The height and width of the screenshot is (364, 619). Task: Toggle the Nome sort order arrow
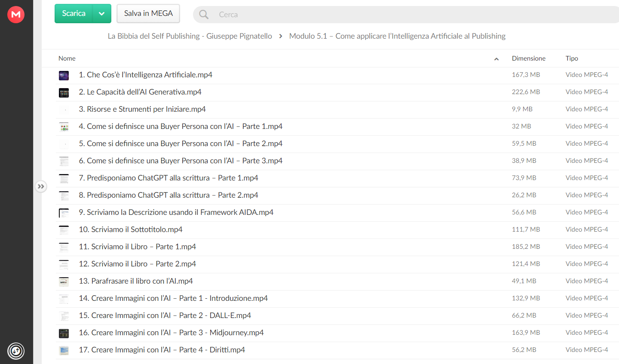coord(496,59)
